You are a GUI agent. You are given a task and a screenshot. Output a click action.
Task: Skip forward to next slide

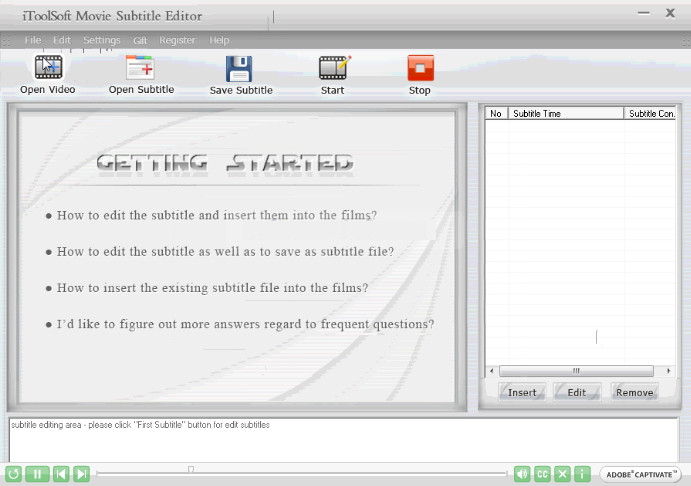[82, 474]
